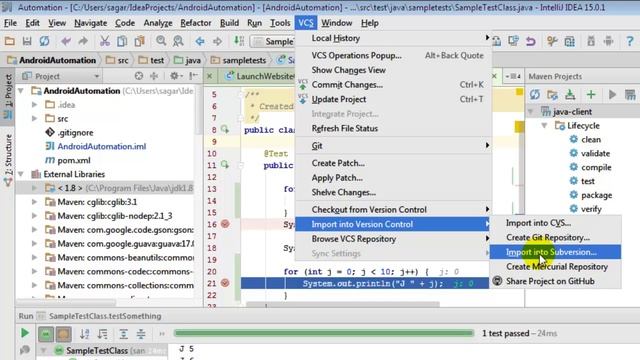Rerun test with green play button
The height and width of the screenshot is (360, 640).
(x=24, y=333)
